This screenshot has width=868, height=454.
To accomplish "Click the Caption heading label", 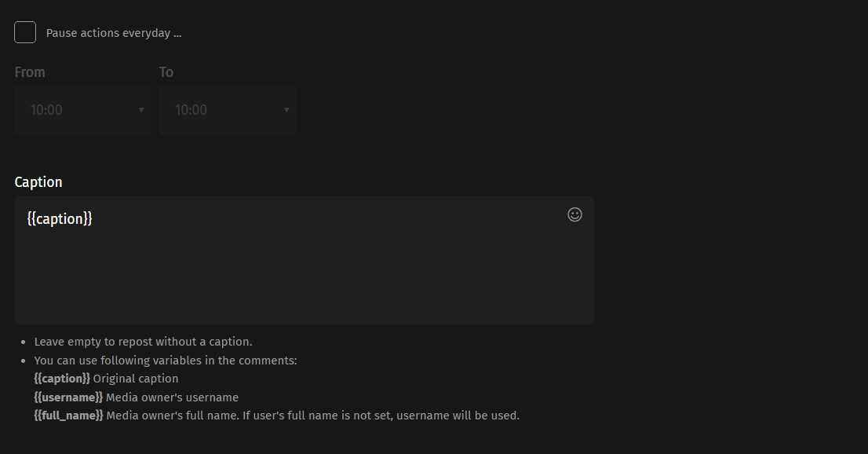I will [38, 181].
